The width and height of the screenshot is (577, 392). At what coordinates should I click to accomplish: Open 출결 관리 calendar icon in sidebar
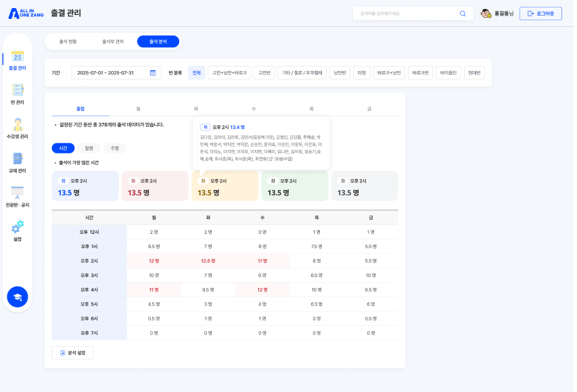[x=18, y=56]
